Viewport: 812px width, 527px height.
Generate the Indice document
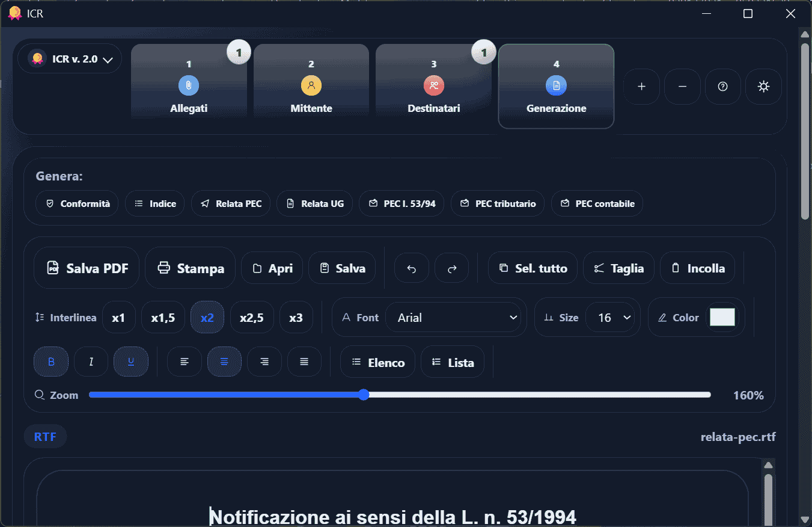pos(155,203)
